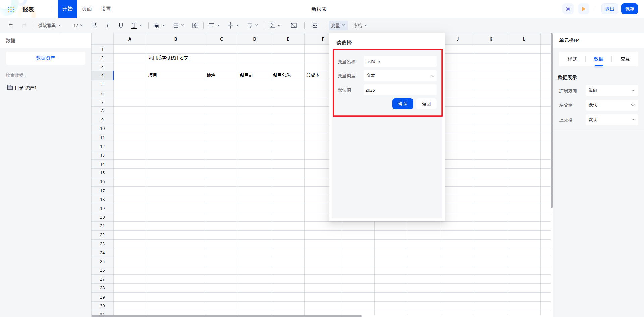Open the font family dropdown 微软雅黑
644x317 pixels.
(49, 25)
